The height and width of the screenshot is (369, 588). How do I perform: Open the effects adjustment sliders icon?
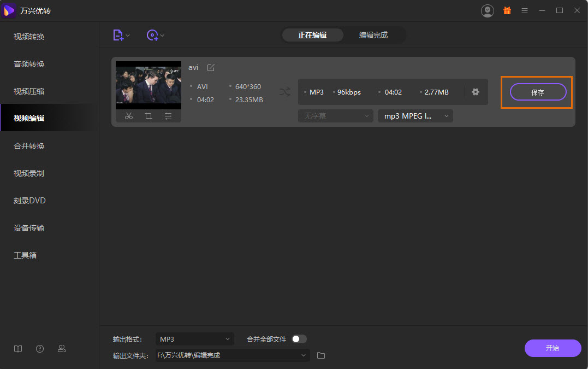tap(168, 116)
